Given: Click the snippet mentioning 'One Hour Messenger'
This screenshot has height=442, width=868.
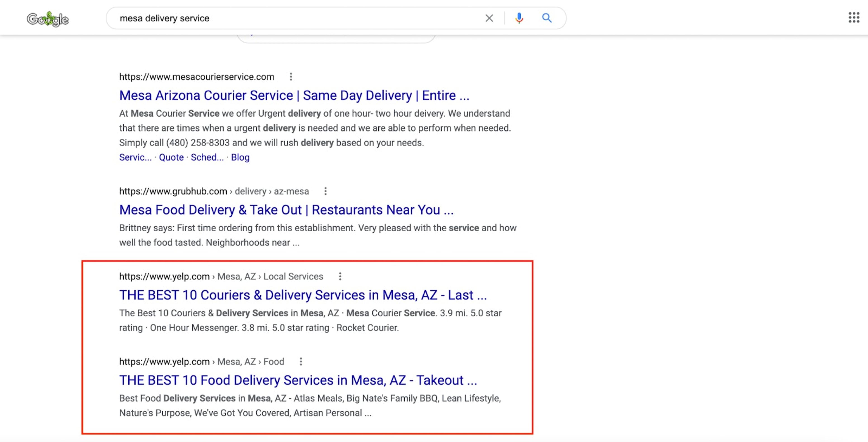Looking at the screenshot, I should pos(310,321).
